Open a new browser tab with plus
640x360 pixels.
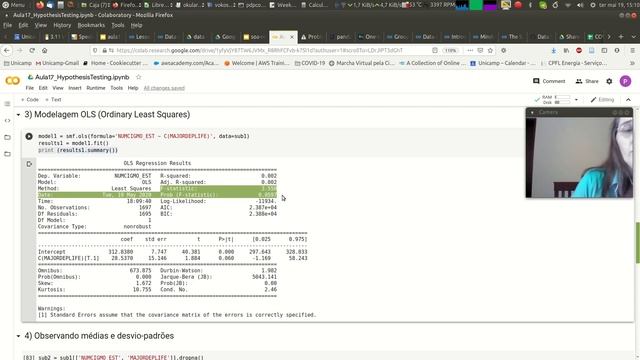pos(621,37)
